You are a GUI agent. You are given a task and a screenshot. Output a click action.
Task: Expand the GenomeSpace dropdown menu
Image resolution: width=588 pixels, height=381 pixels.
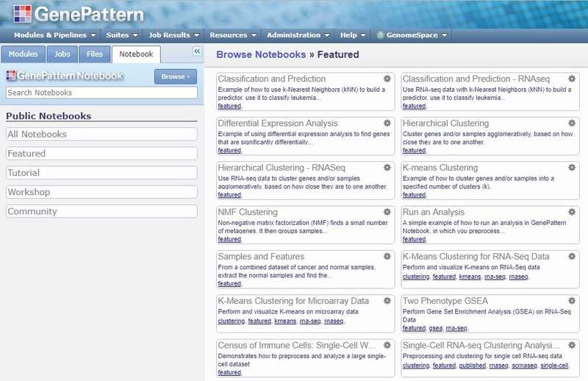pyautogui.click(x=412, y=35)
